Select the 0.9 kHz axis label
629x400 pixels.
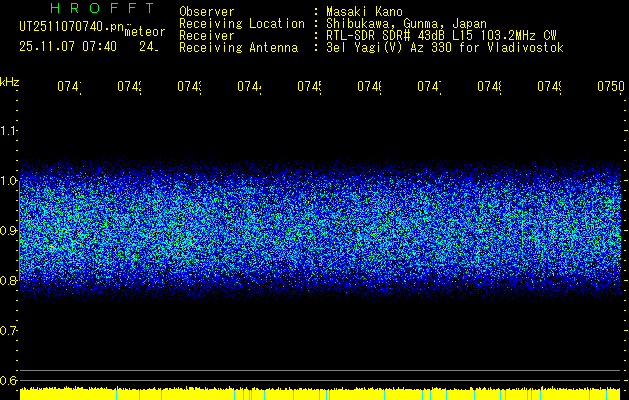9,231
